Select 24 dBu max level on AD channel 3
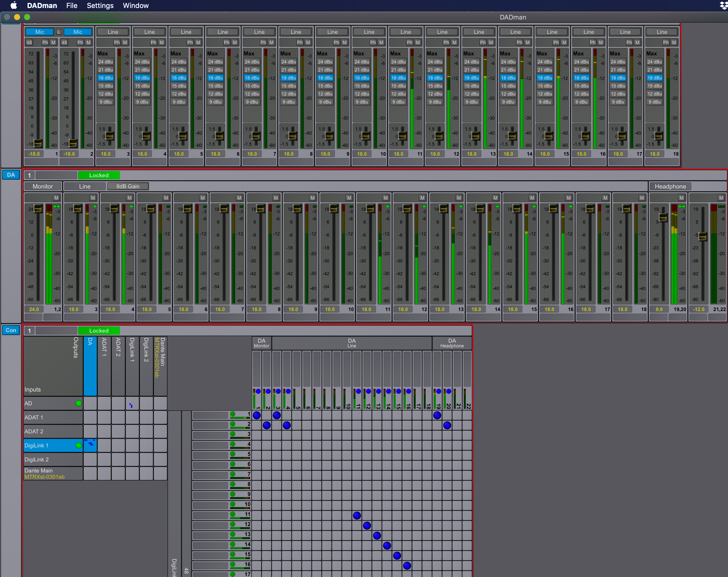728x577 pixels. tap(106, 62)
